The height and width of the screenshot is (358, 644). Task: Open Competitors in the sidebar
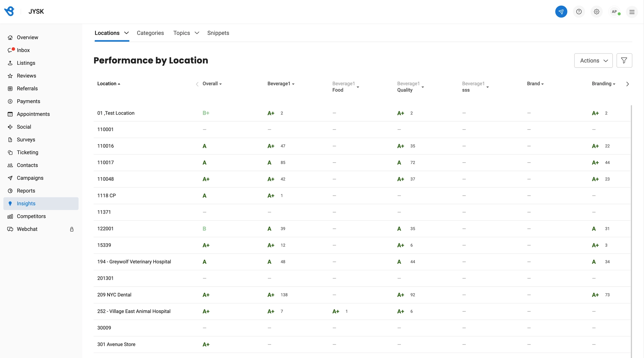pyautogui.click(x=41, y=216)
